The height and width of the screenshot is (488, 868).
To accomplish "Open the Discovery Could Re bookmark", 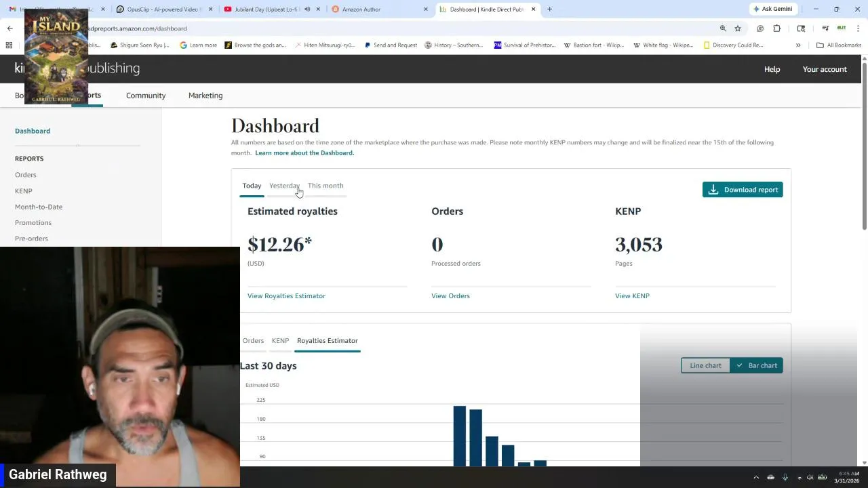I will pos(733,45).
